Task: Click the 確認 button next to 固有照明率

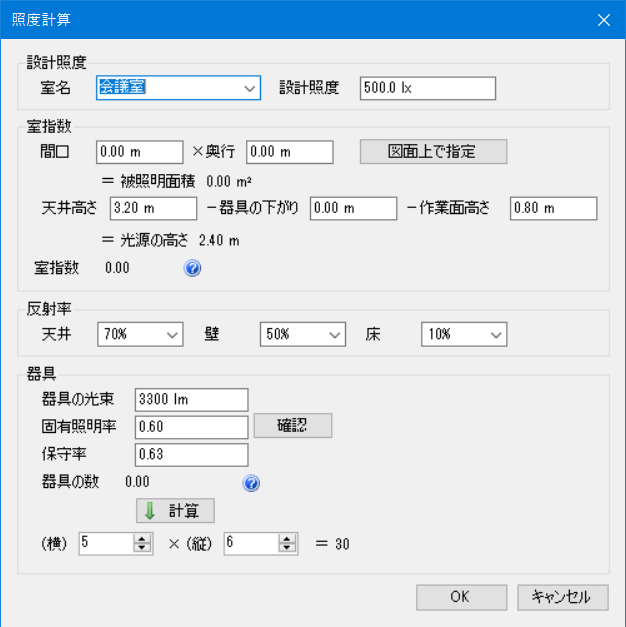Action: click(x=293, y=425)
